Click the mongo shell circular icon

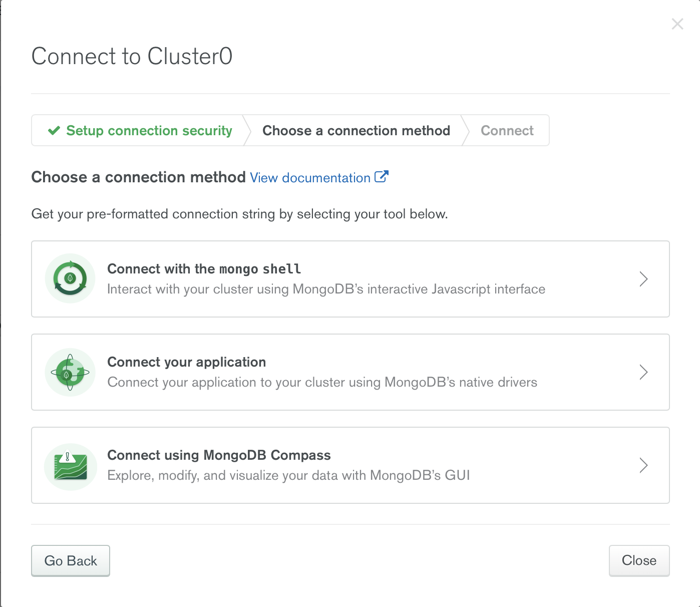[x=70, y=278]
